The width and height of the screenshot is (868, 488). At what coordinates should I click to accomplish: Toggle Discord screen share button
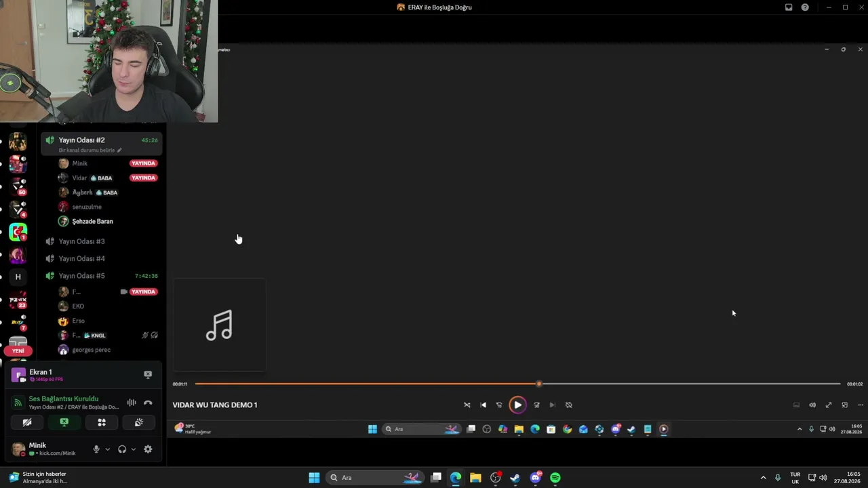(64, 422)
